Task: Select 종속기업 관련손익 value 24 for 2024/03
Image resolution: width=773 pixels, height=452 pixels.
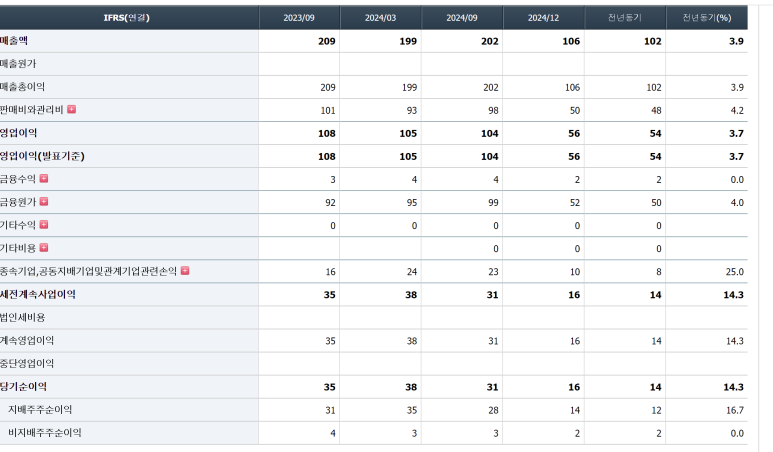Action: click(412, 272)
